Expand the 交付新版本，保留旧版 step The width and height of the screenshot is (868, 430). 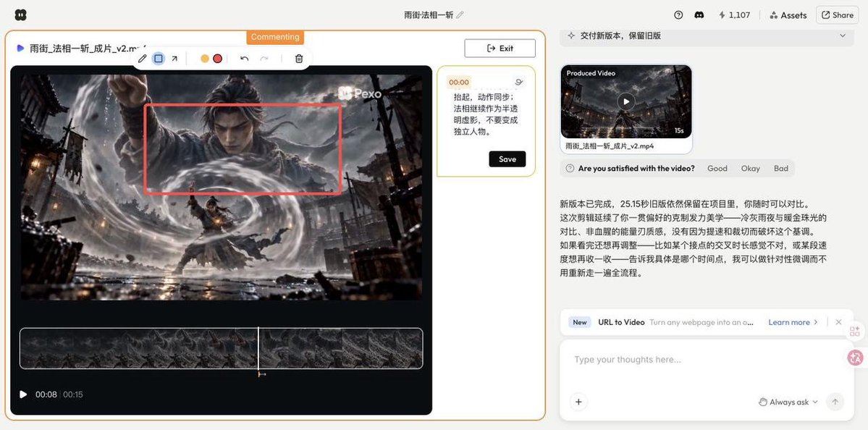coord(707,35)
